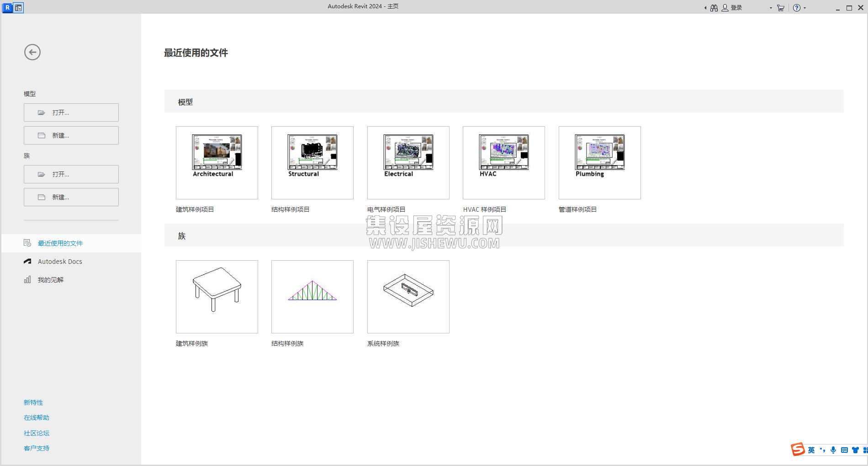Open the Electrical sample project thumbnail
The height and width of the screenshot is (466, 868).
(408, 163)
